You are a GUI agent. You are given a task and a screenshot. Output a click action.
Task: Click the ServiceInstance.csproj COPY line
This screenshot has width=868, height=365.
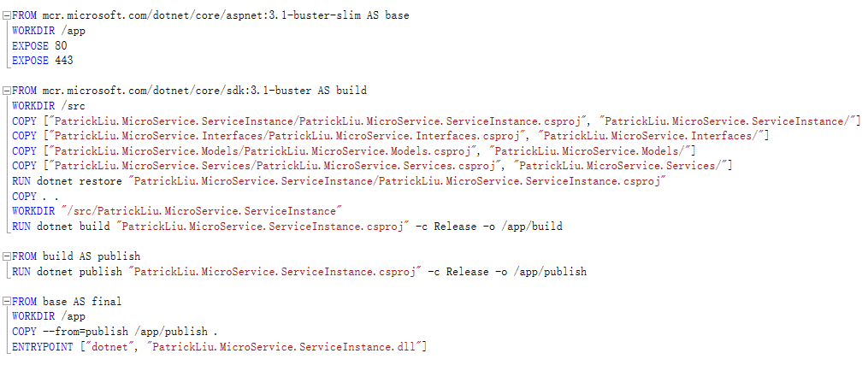click(436, 121)
